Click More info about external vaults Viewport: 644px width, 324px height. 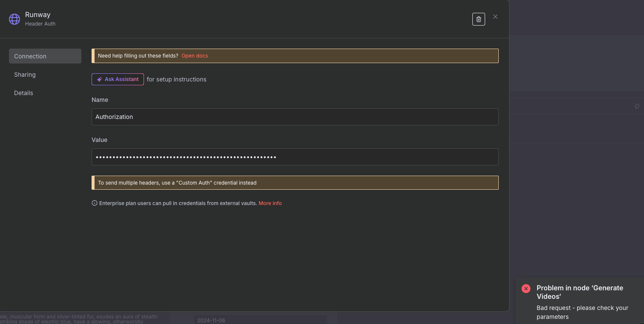pyautogui.click(x=270, y=203)
